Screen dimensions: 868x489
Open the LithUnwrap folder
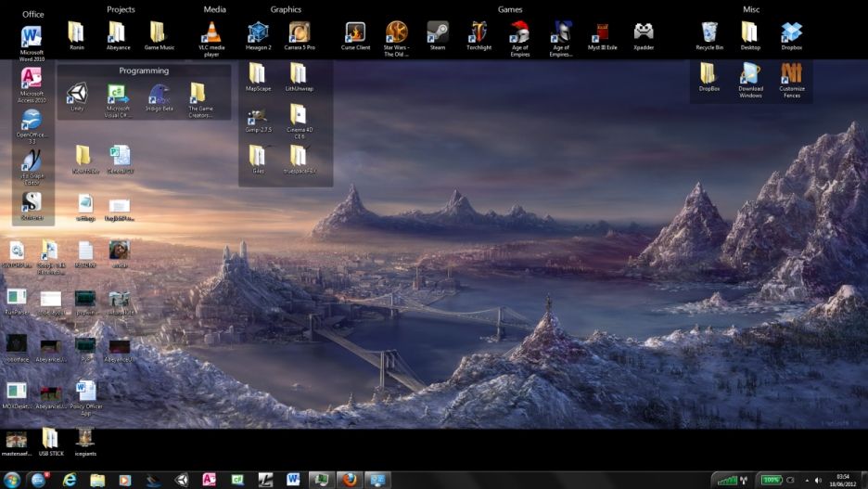click(299, 78)
